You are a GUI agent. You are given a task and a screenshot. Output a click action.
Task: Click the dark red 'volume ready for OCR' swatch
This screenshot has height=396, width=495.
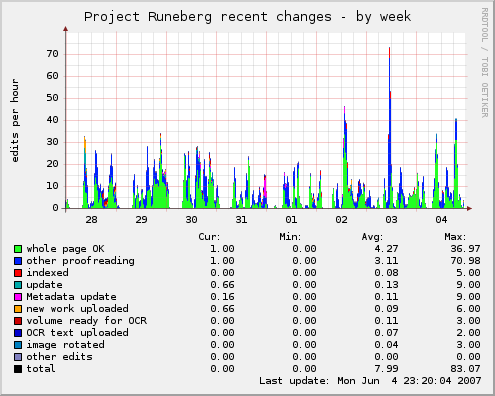tap(18, 321)
